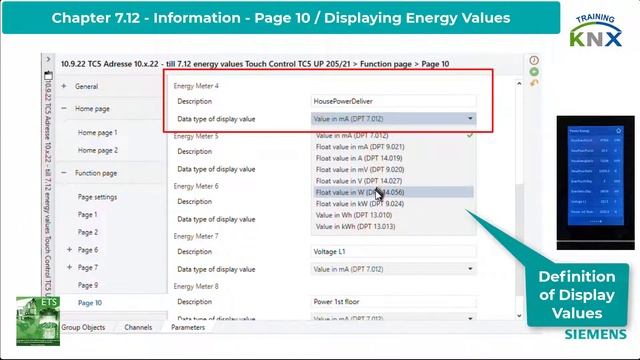Open Energy Meter 4 data type dropdown

point(393,119)
